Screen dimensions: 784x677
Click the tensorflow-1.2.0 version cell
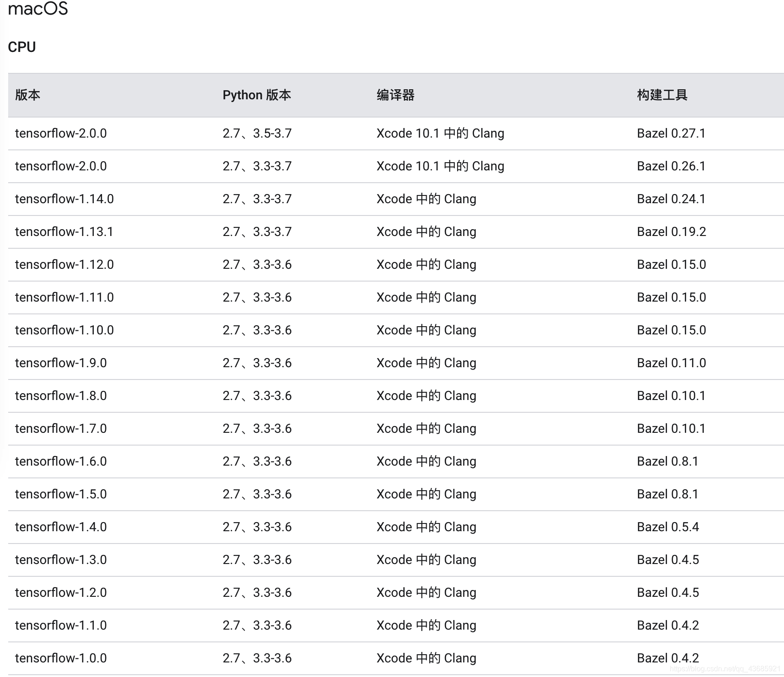(61, 593)
